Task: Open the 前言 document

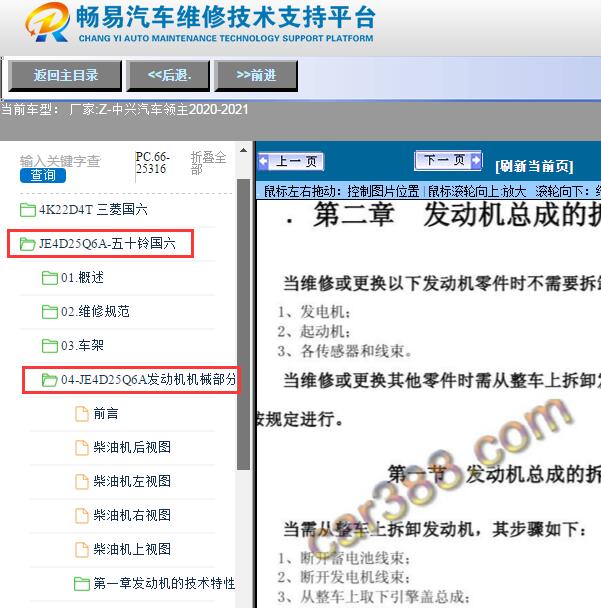Action: pos(106,413)
